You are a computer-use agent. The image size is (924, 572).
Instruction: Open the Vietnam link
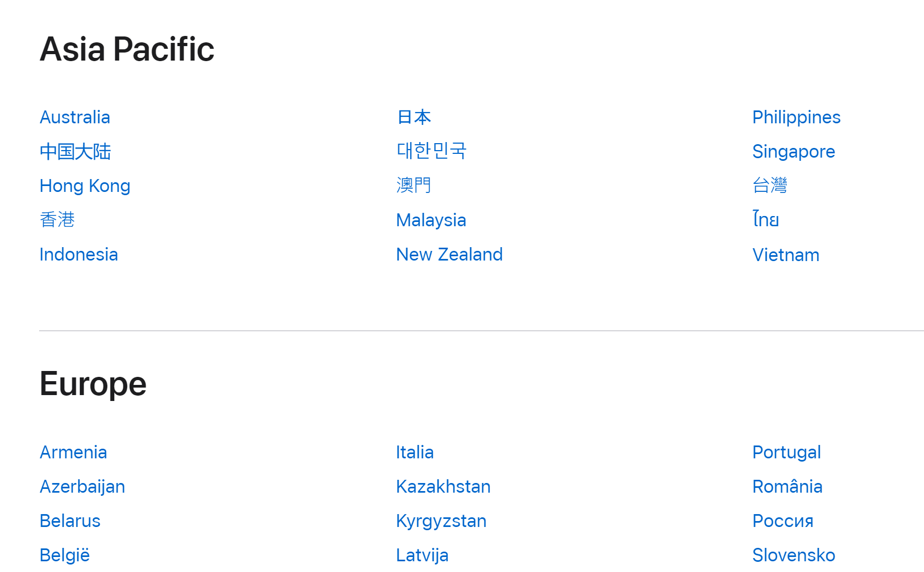[x=786, y=255]
